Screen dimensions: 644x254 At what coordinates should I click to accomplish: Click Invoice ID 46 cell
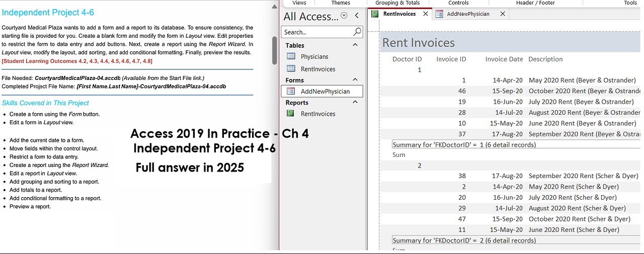(462, 91)
